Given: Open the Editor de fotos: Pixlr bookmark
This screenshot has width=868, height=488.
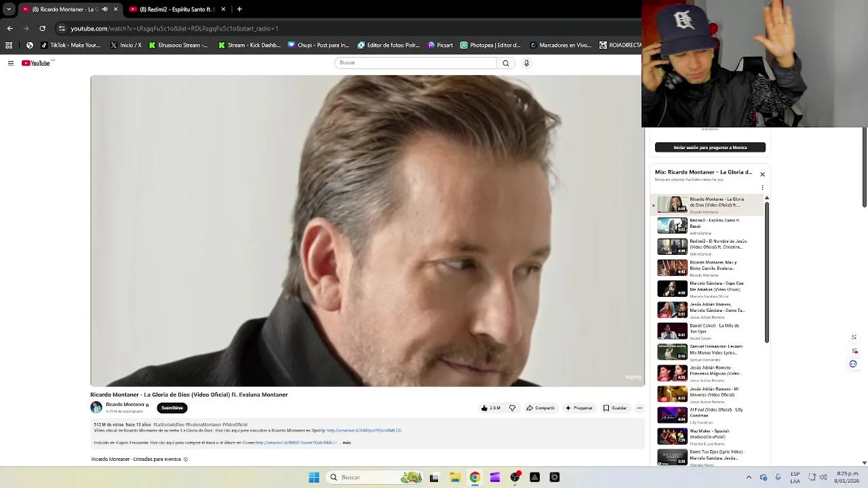Looking at the screenshot, I should 389,45.
